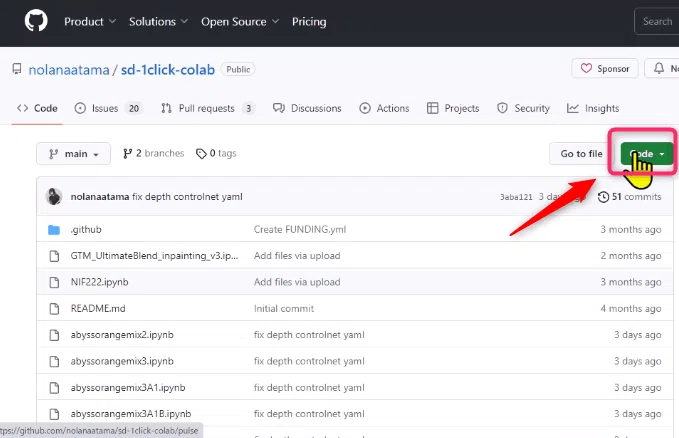679x438 pixels.
Task: Open the nolanaatama owner profile link
Action: pyautogui.click(x=69, y=69)
